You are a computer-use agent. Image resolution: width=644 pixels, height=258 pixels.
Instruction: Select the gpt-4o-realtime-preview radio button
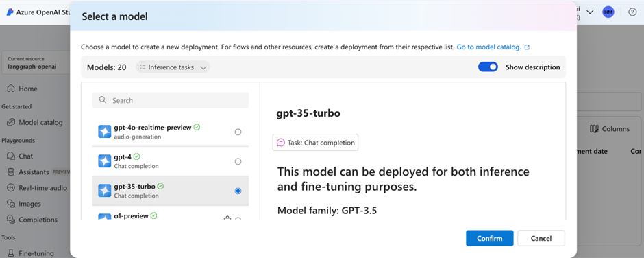pyautogui.click(x=238, y=132)
